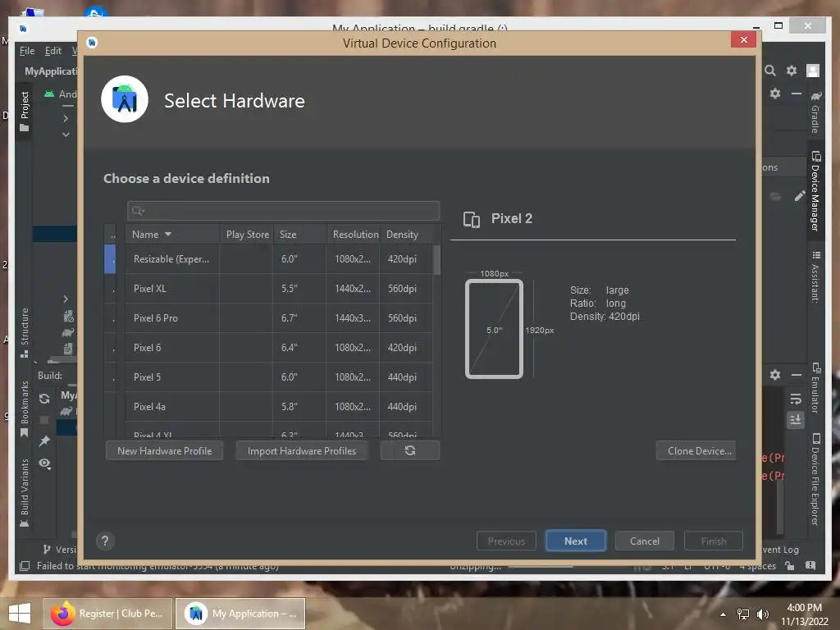Screen dimensions: 840x630
Task: Click the Build sync refresh icon
Action: click(44, 399)
